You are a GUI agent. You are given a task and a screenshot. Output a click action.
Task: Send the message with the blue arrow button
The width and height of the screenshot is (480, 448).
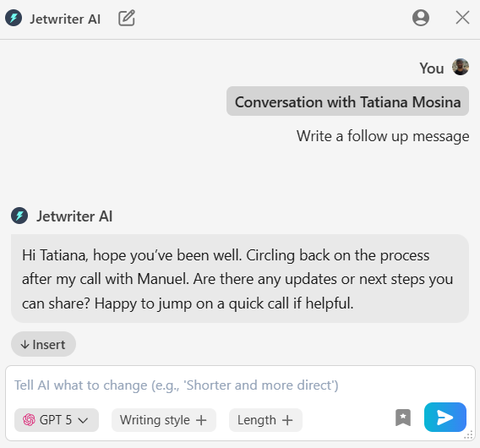tap(445, 417)
